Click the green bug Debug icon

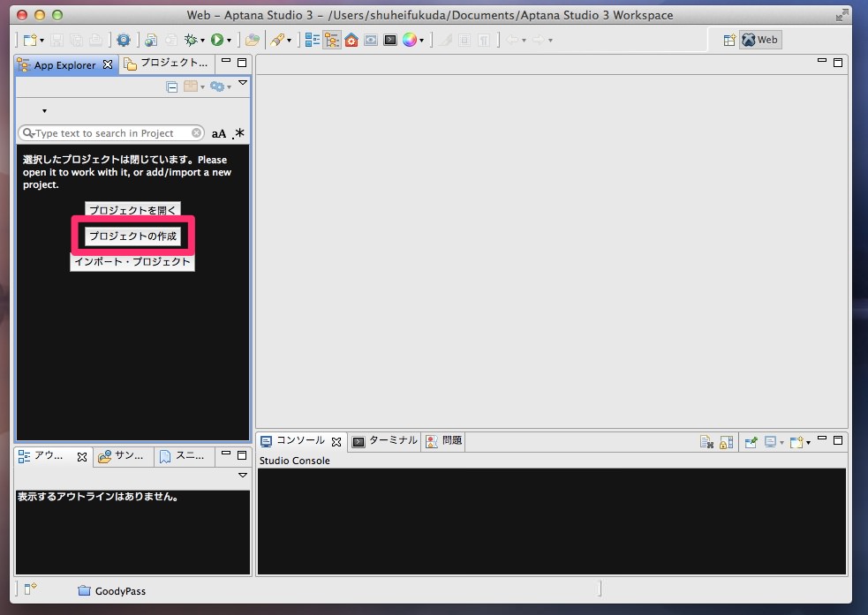tap(191, 40)
